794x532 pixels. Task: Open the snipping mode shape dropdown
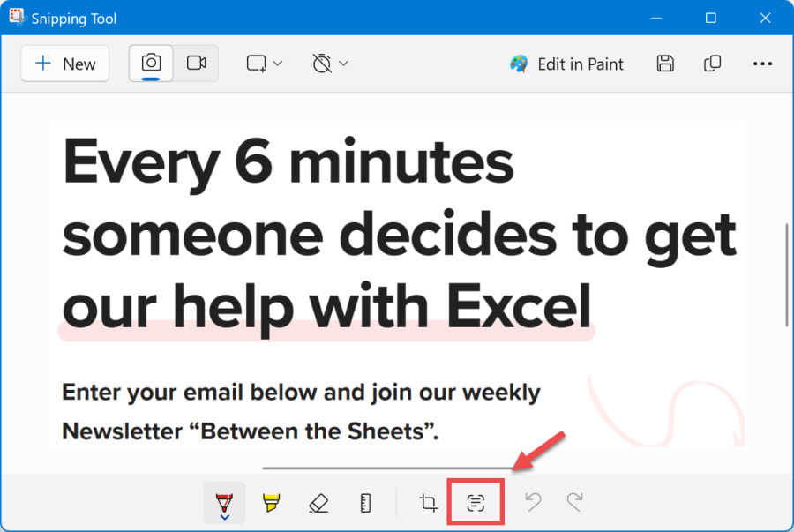point(265,64)
